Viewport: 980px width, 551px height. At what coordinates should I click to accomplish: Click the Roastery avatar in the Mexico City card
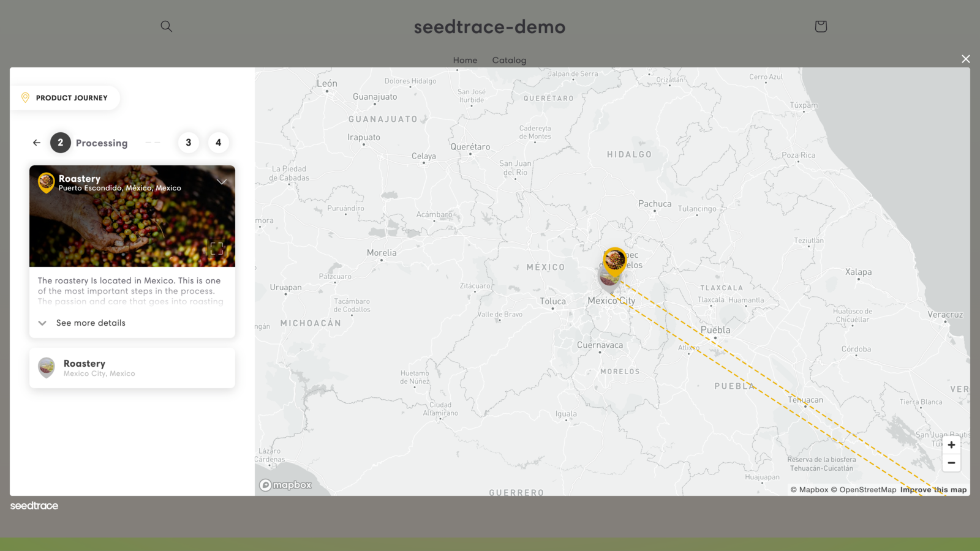tap(46, 367)
